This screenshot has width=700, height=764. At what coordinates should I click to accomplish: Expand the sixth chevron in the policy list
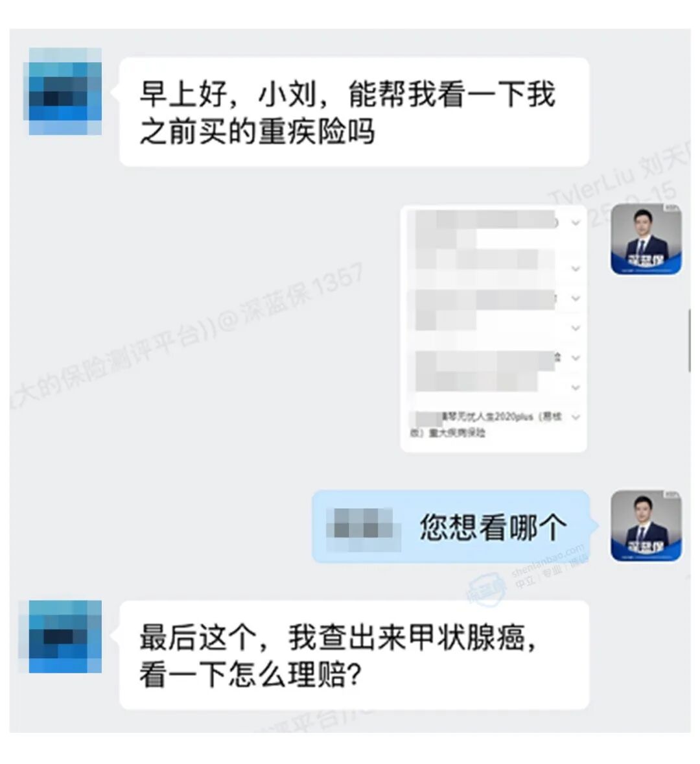[x=576, y=387]
